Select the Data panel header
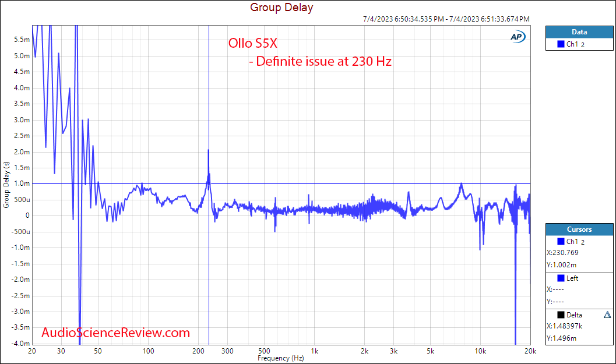 [579, 32]
